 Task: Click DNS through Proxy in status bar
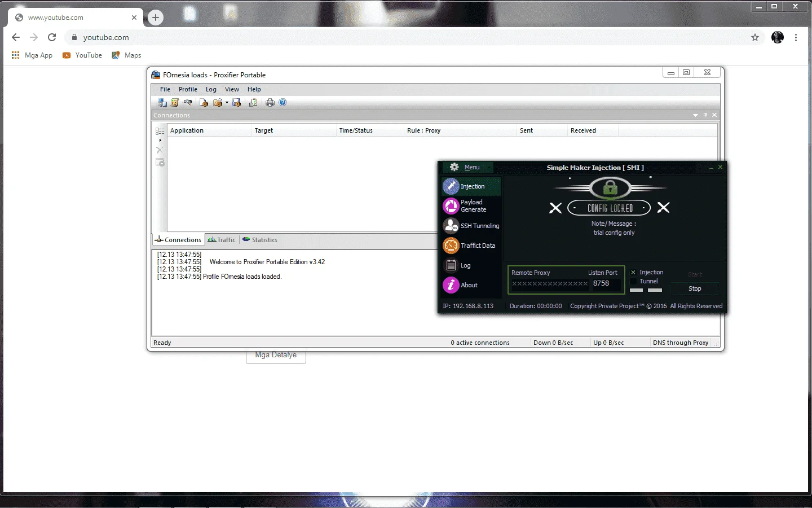click(681, 343)
